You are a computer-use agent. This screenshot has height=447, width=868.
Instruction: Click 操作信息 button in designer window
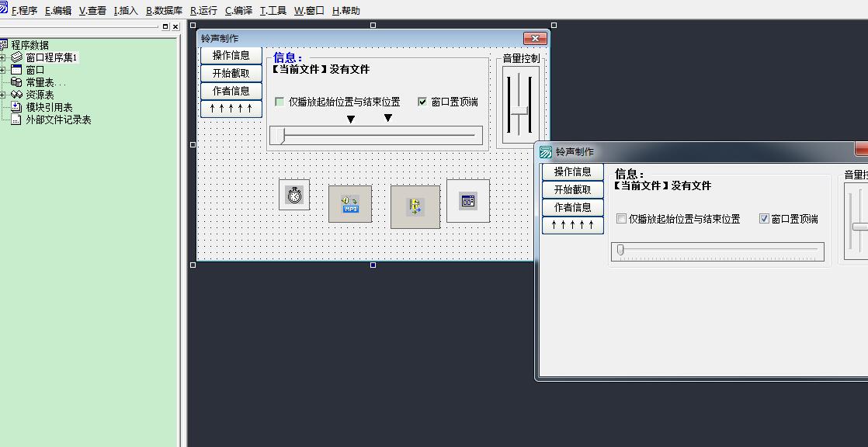pos(231,55)
